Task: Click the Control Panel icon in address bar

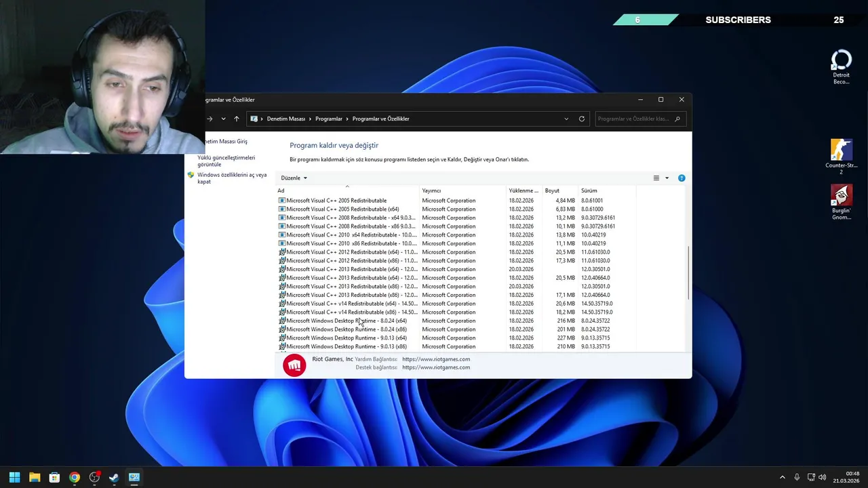Action: coord(254,119)
